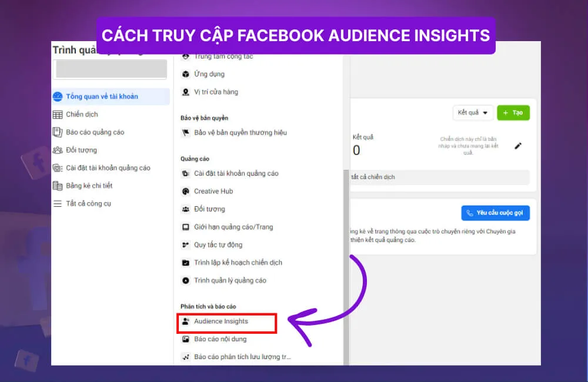Click the Bảng kê chi tiết billing icon
588x382 pixels.
59,186
